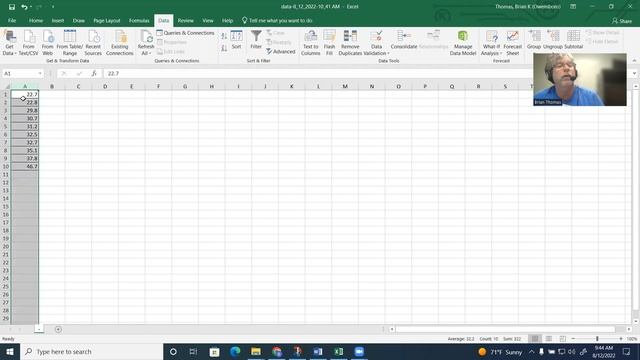The height and width of the screenshot is (360, 640).
Task: Apply Flash Fill
Action: click(x=329, y=43)
